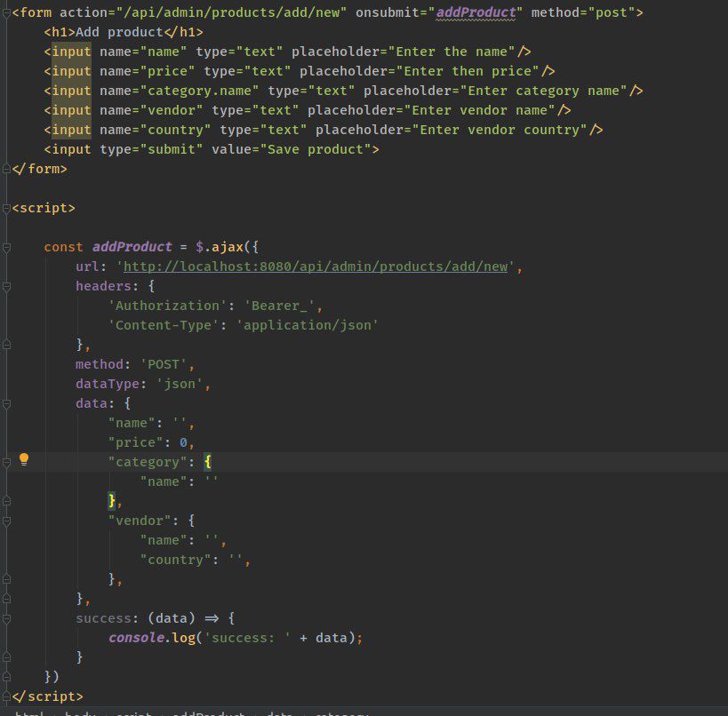This screenshot has height=716, width=728.
Task: Click the log method call
Action: (x=183, y=638)
